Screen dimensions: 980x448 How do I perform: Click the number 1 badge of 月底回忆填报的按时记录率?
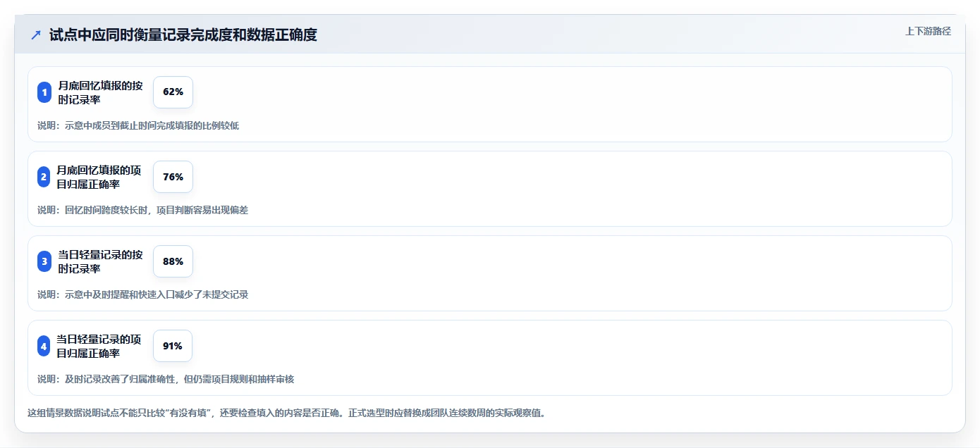[x=44, y=92]
